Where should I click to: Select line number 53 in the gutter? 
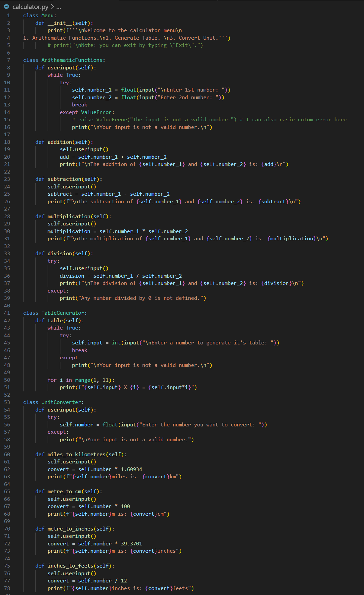tap(7, 402)
